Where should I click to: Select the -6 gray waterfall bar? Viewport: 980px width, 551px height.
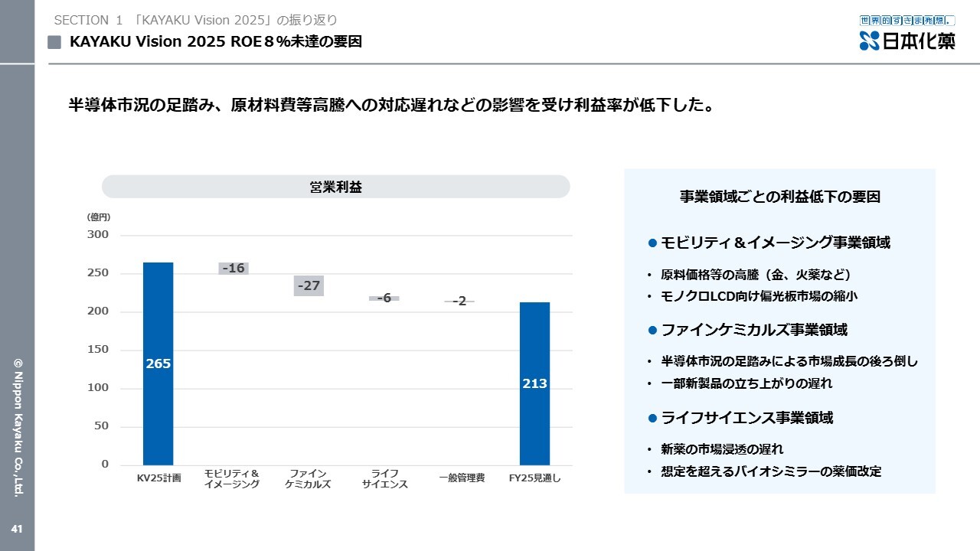[384, 298]
